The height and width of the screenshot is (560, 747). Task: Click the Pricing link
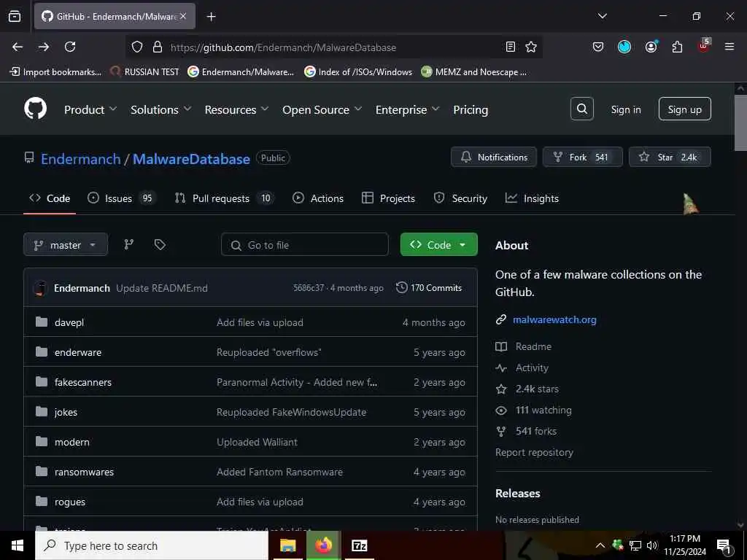click(x=471, y=109)
